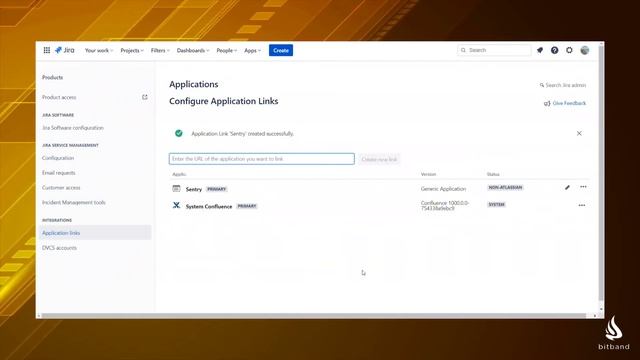Screen dimensions: 640x360
Task: Click the Products sidebar heading
Action: coord(53,77)
